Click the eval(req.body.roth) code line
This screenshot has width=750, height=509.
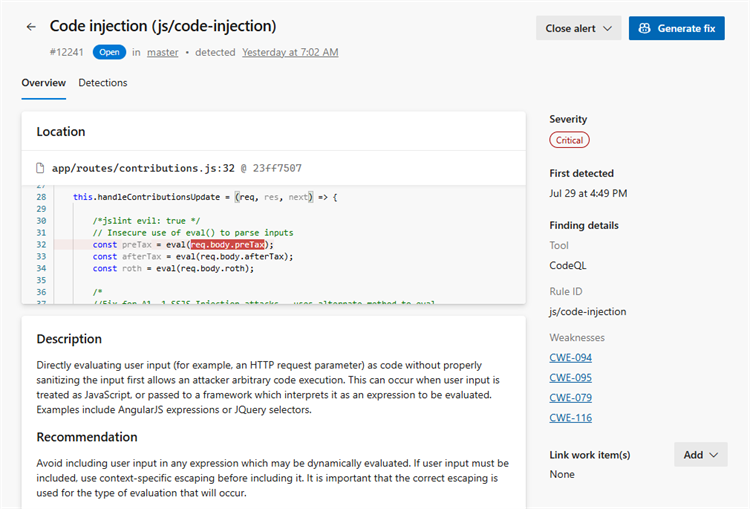pos(173,268)
